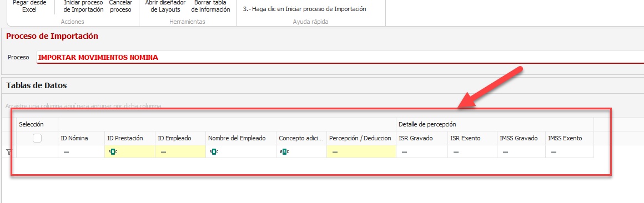This screenshot has height=203, width=644.
Task: Open ID Nómina filter equals operator
Action: [x=66, y=152]
